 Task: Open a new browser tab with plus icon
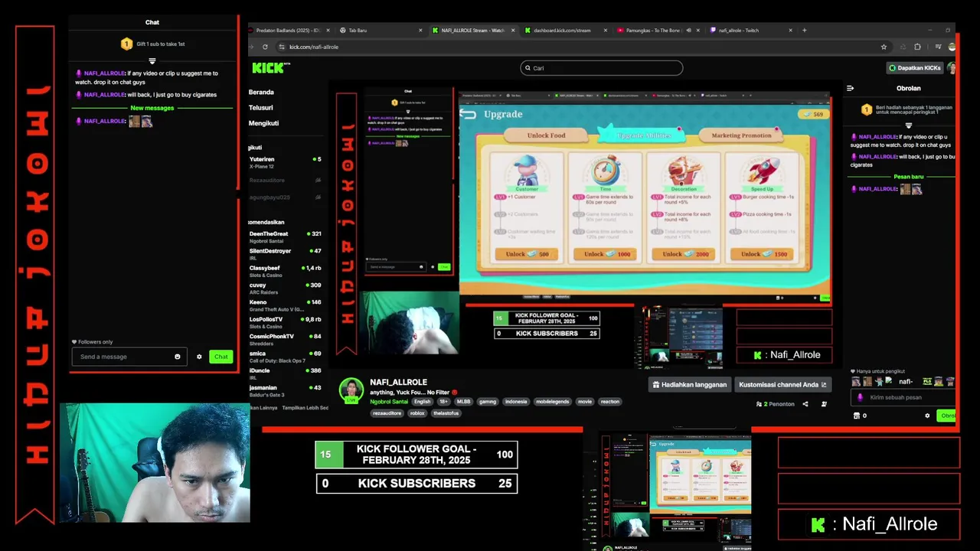[804, 31]
